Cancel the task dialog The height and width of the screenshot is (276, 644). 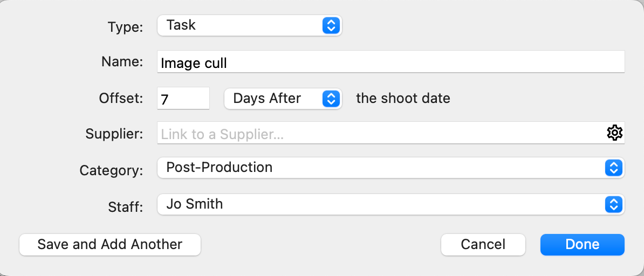click(x=483, y=244)
